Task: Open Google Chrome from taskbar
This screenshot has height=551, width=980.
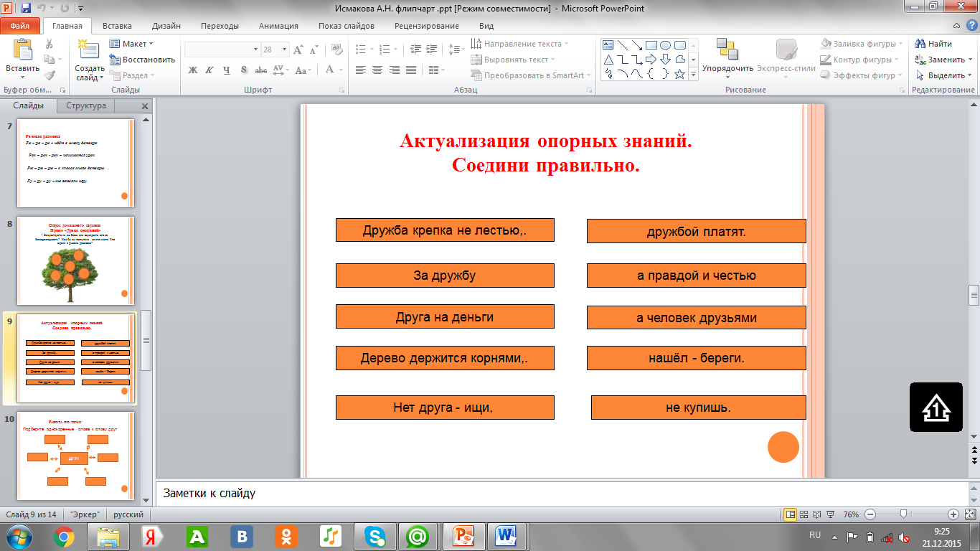Action: 63,536
